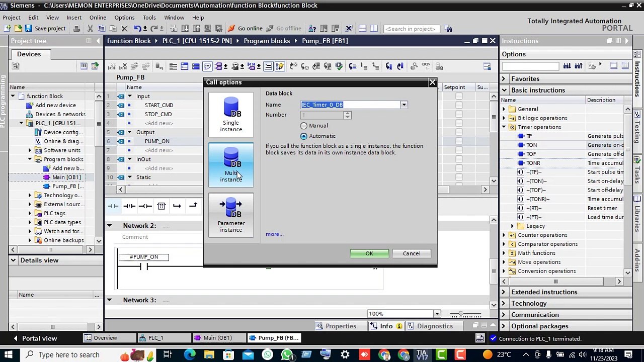Click the search binoculars icon beside project search
This screenshot has height=362, width=644.
point(449,29)
